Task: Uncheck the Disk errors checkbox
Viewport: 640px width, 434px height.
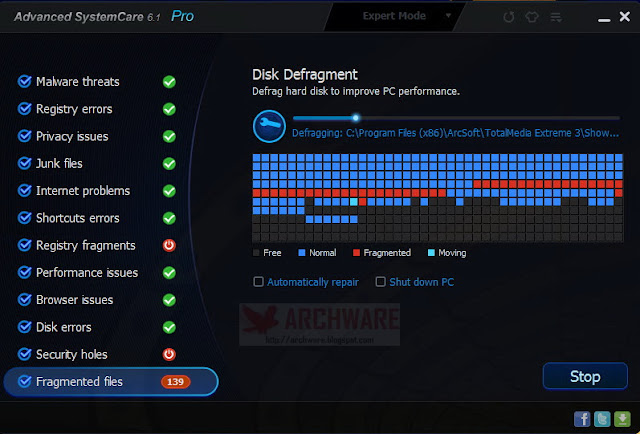Action: 24,327
